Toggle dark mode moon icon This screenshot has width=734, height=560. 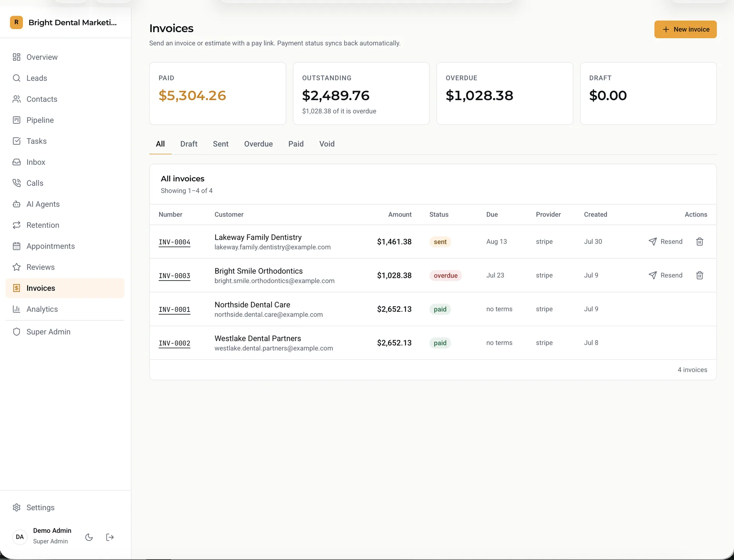[x=89, y=537]
